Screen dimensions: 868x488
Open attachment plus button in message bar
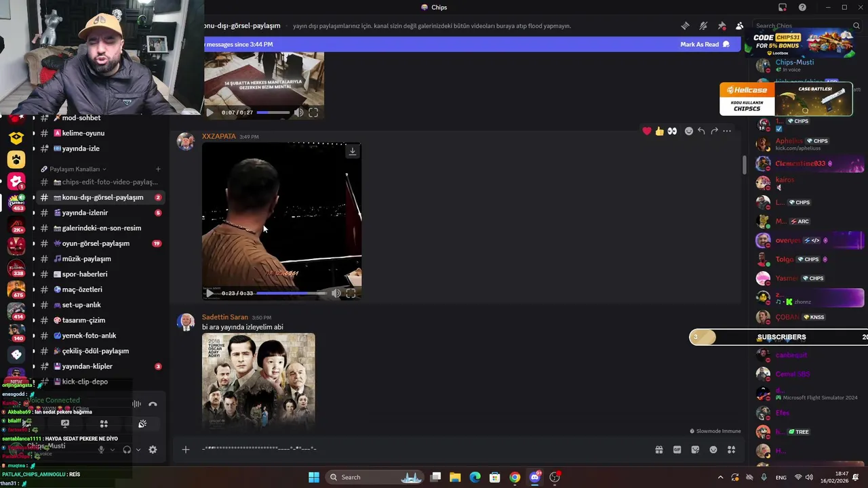(x=185, y=449)
